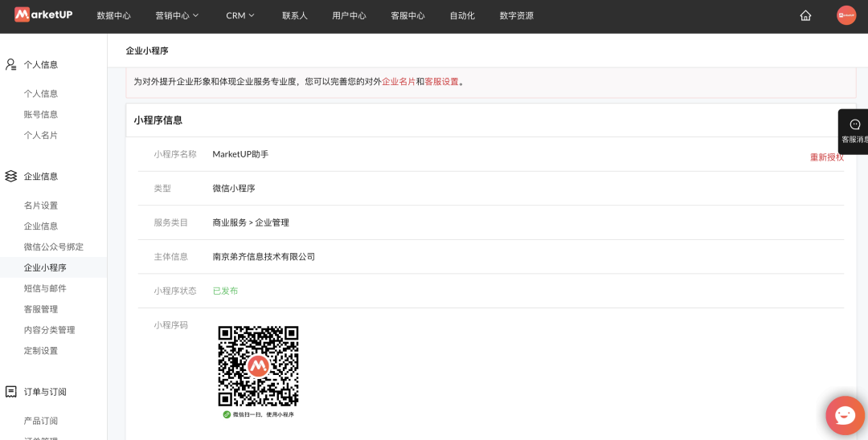Image resolution: width=868 pixels, height=440 pixels.
Task: Select 内容分类管理 in sidebar
Action: [x=49, y=330]
